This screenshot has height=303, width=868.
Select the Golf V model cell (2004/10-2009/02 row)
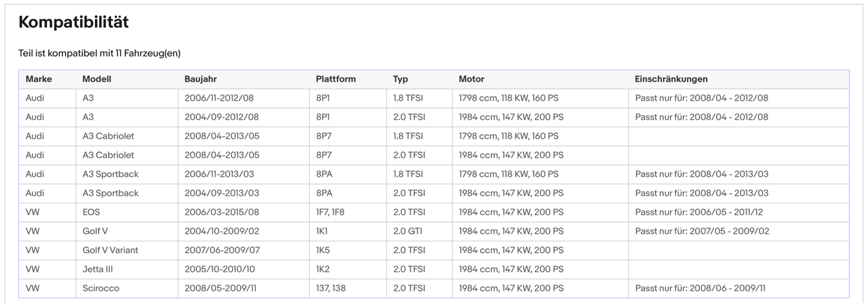pyautogui.click(x=127, y=232)
